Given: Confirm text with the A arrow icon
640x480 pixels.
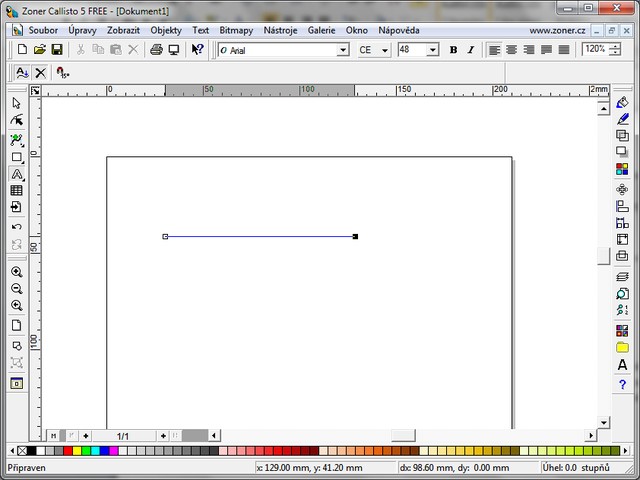Looking at the screenshot, I should point(22,73).
